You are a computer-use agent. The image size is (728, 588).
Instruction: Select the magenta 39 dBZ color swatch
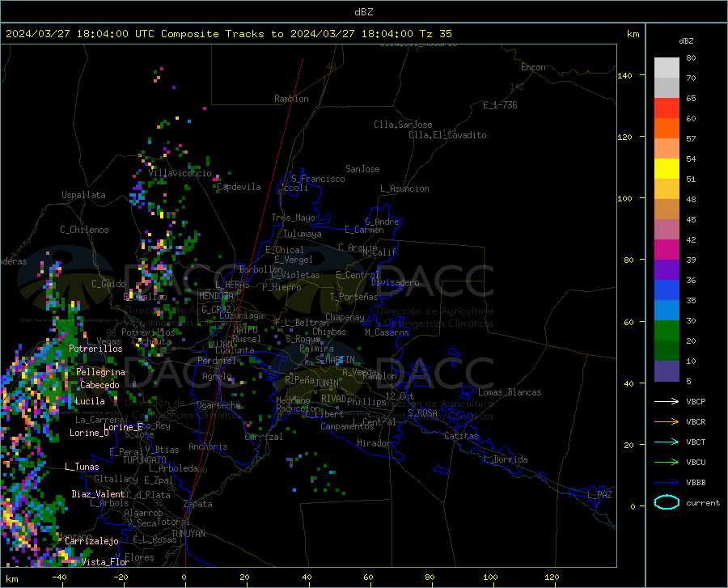click(x=667, y=250)
